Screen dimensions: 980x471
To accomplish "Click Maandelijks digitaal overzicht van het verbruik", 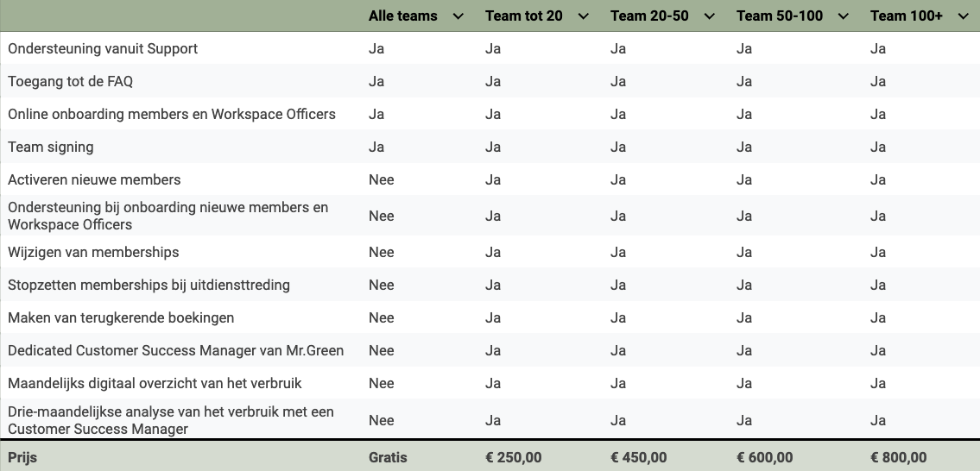I will tap(155, 384).
